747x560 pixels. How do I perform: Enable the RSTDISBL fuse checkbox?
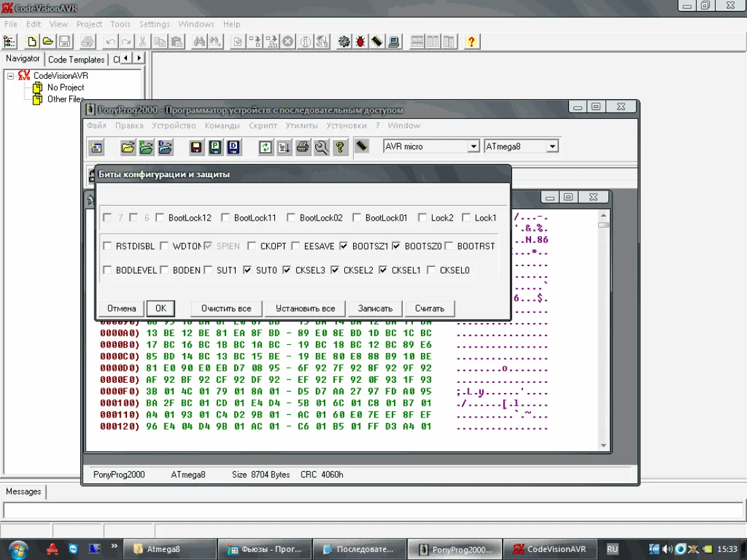click(x=107, y=246)
